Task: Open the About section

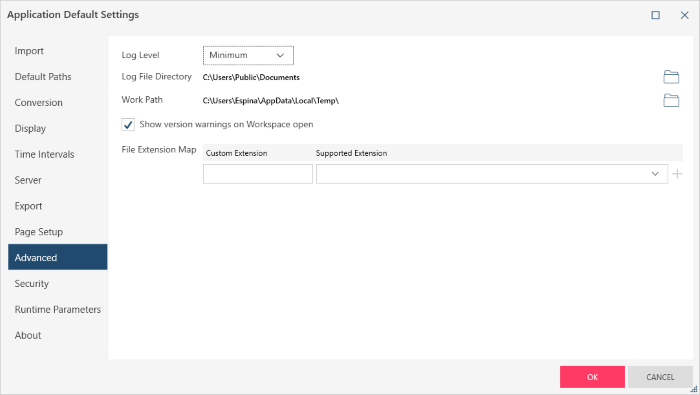Action: [58, 336]
